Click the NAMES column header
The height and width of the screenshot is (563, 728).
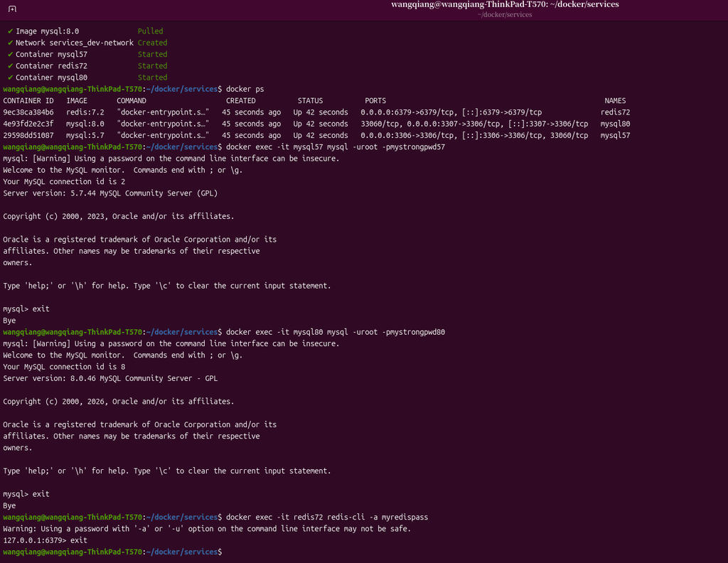click(615, 101)
